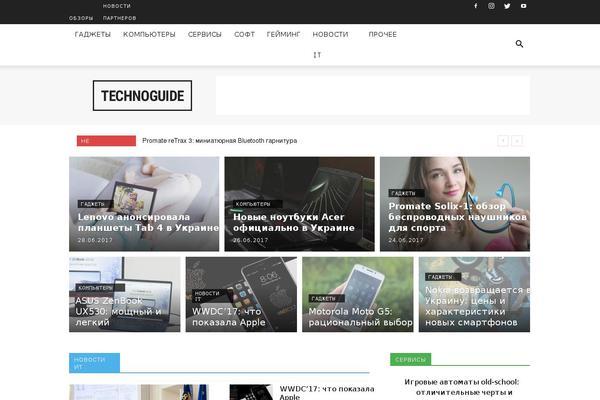The width and height of the screenshot is (600, 400).
Task: Click the date 24.06.2017 on Promate article
Action: [x=406, y=240]
